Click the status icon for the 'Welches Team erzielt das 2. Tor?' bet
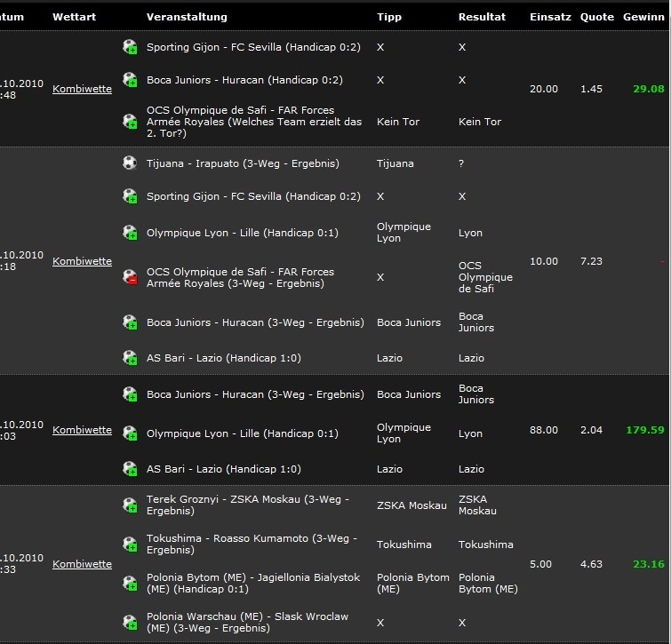The image size is (671, 644). point(130,122)
